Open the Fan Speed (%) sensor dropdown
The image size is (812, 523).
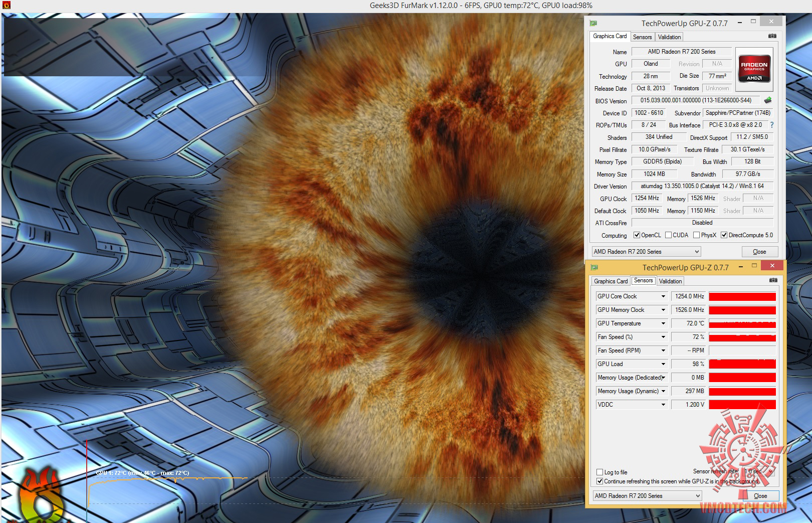point(663,337)
